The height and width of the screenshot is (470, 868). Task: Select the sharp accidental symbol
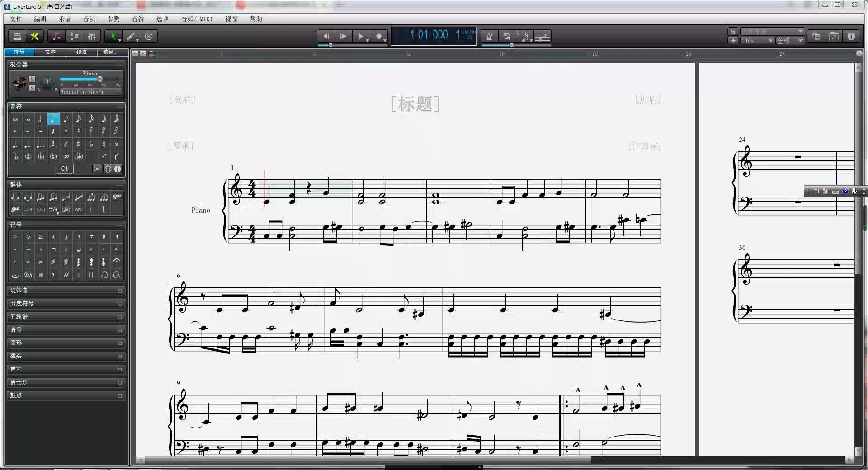click(x=78, y=144)
